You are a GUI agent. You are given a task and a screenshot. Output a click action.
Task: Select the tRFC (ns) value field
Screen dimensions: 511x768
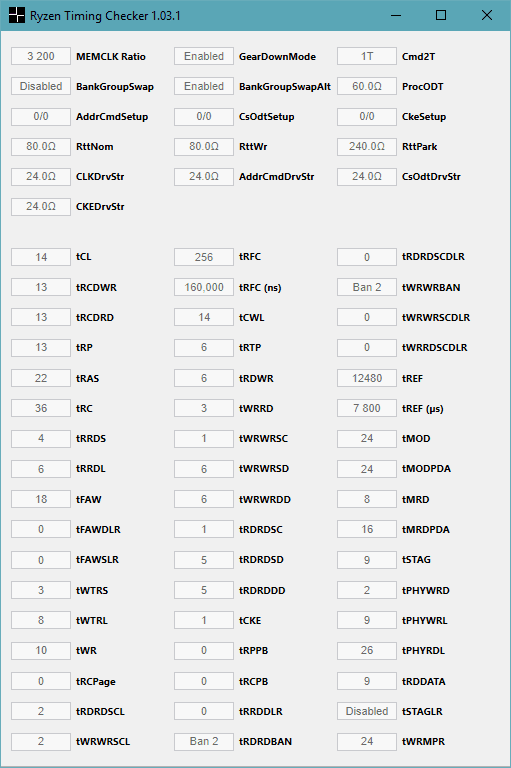(204, 287)
